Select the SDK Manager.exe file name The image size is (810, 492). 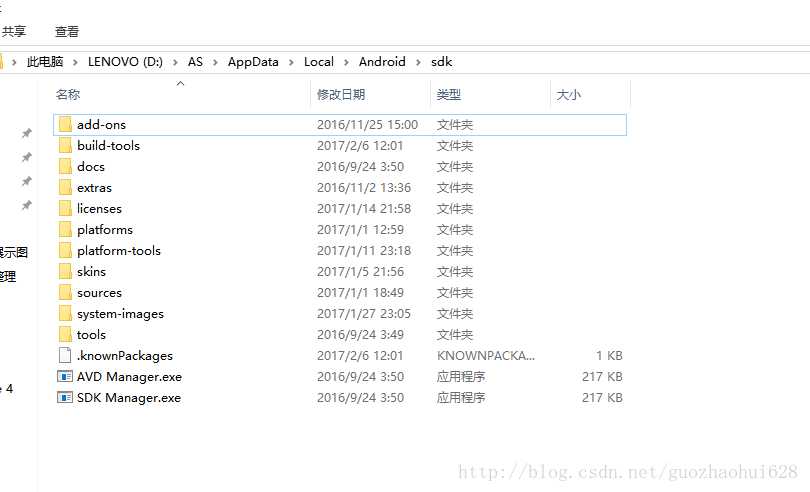click(x=129, y=397)
